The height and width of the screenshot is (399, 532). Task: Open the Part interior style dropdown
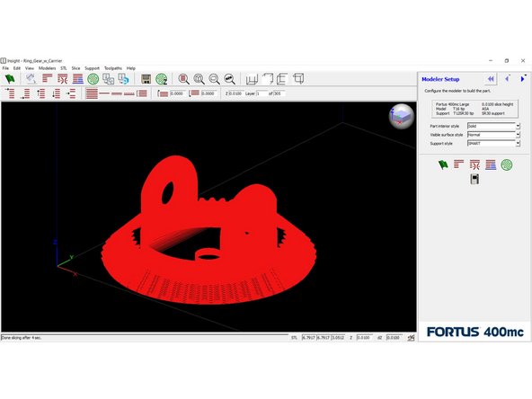(x=518, y=126)
